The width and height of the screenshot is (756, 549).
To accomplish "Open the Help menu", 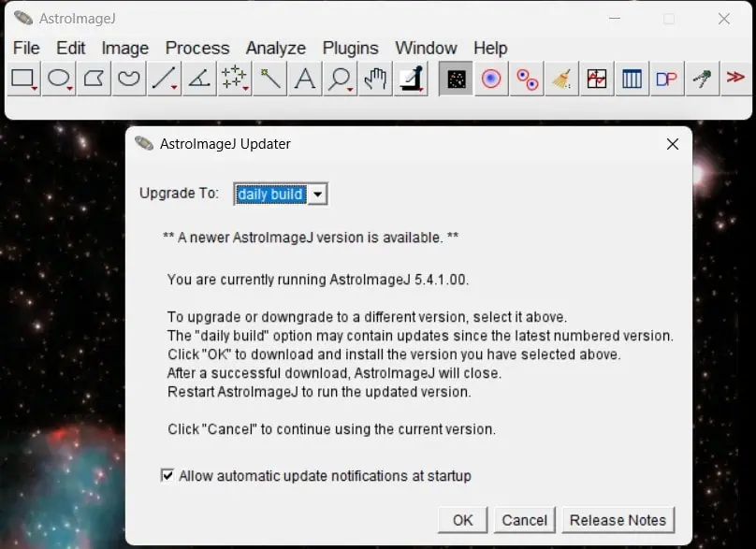I will (490, 49).
